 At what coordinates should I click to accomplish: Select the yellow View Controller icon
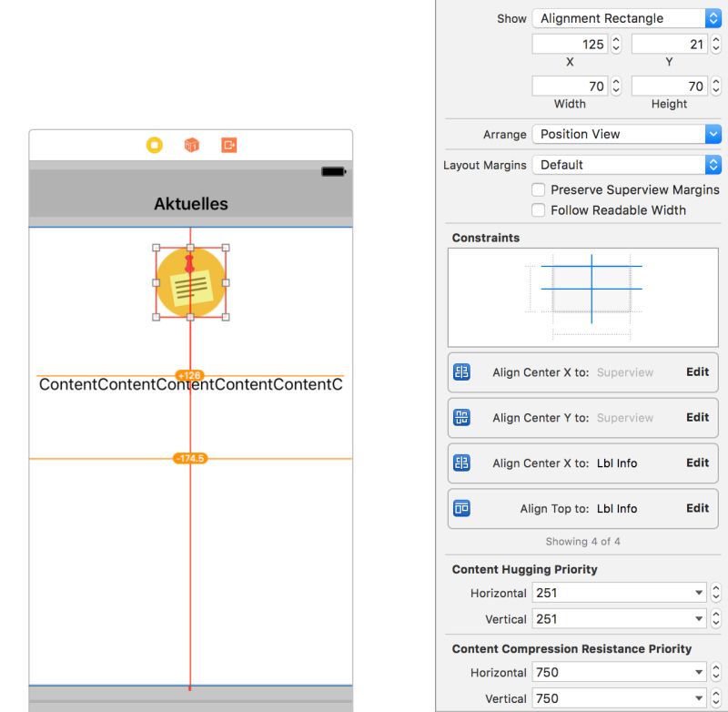(154, 145)
